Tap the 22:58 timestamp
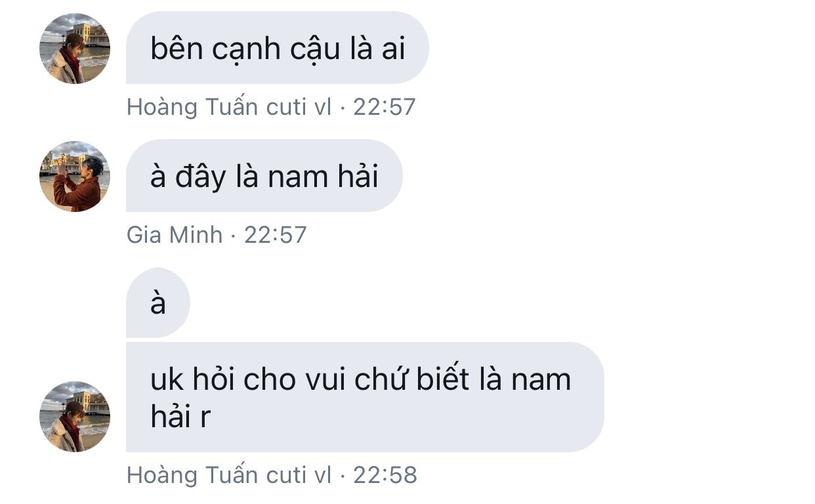The width and height of the screenshot is (815, 504). tap(385, 475)
